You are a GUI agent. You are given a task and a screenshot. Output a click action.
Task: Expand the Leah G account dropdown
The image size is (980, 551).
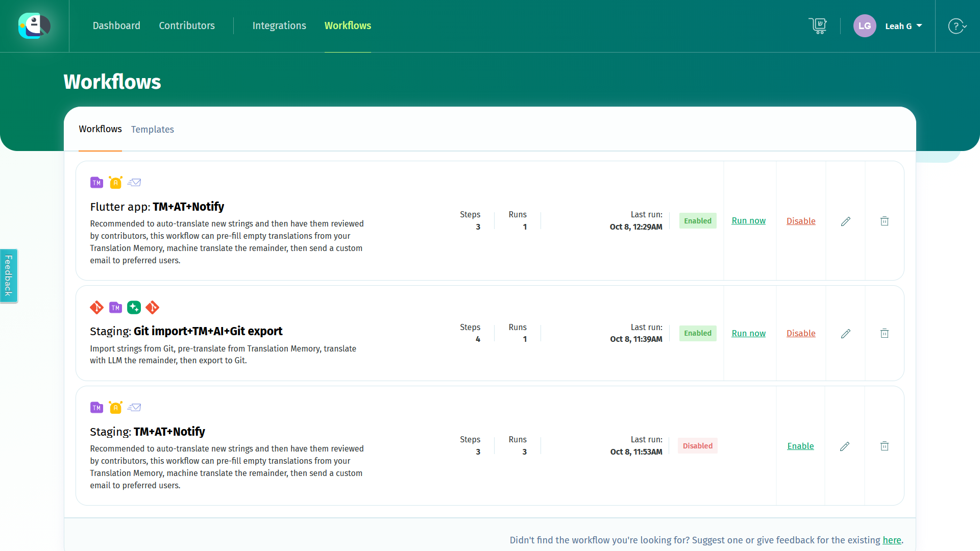coord(903,26)
